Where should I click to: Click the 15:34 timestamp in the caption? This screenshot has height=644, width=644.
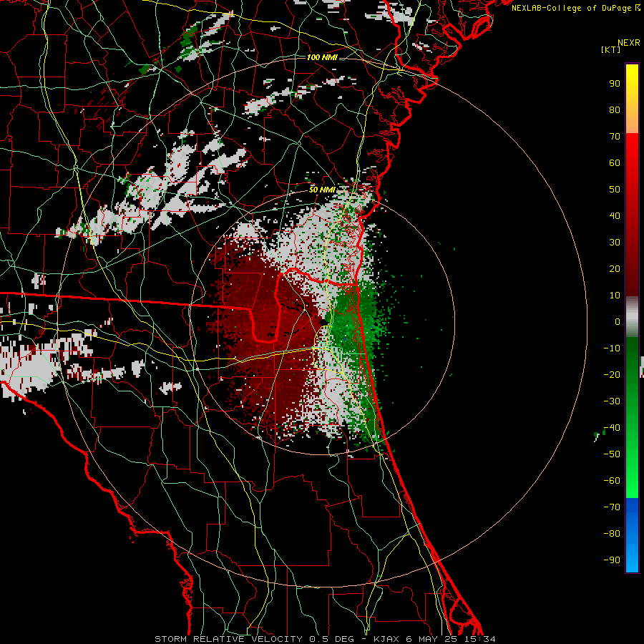pos(479,639)
